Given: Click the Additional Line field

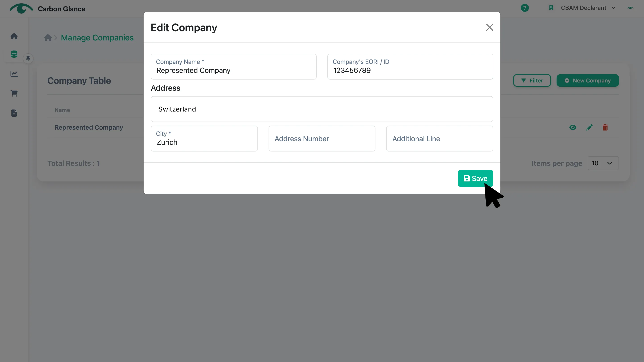Looking at the screenshot, I should [x=439, y=139].
